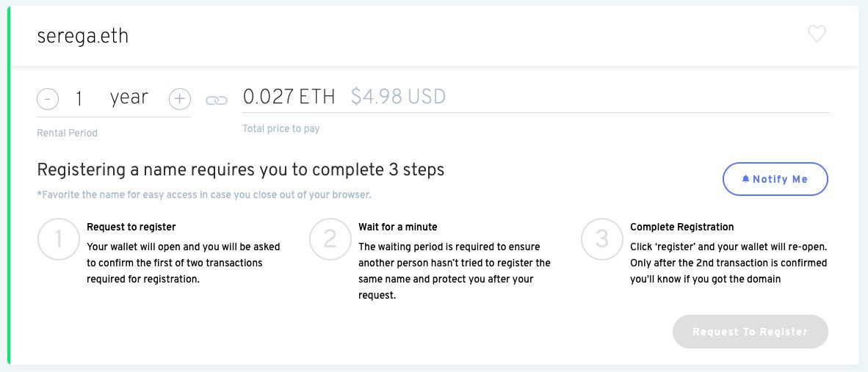The image size is (868, 372).
Task: Click the 'Rental Period' label
Action: tap(67, 133)
